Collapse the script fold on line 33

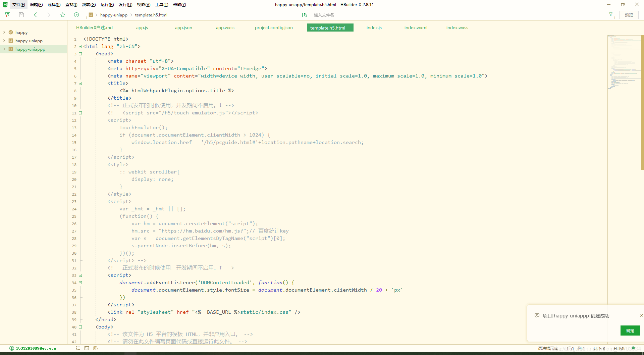pyautogui.click(x=80, y=275)
